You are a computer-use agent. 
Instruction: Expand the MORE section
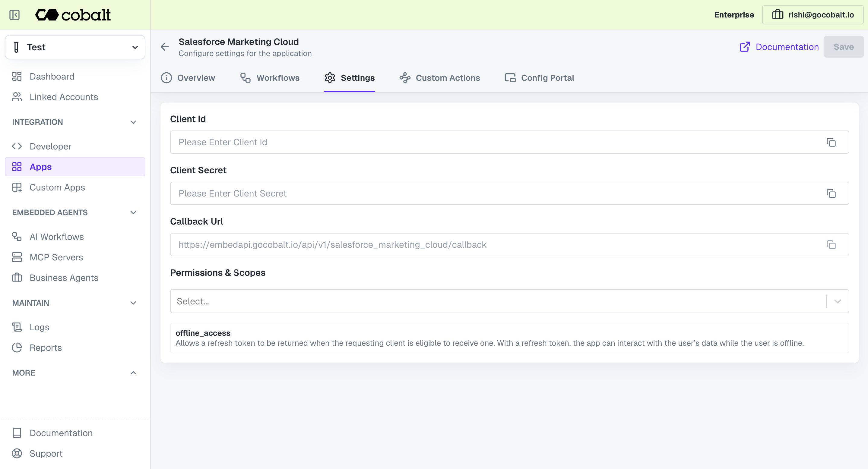tap(133, 373)
